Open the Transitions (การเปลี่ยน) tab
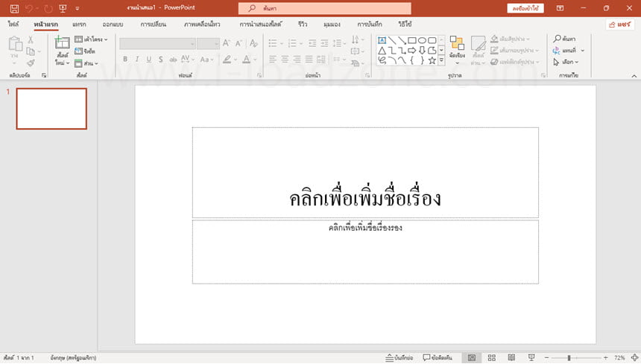641x364 pixels. click(154, 25)
